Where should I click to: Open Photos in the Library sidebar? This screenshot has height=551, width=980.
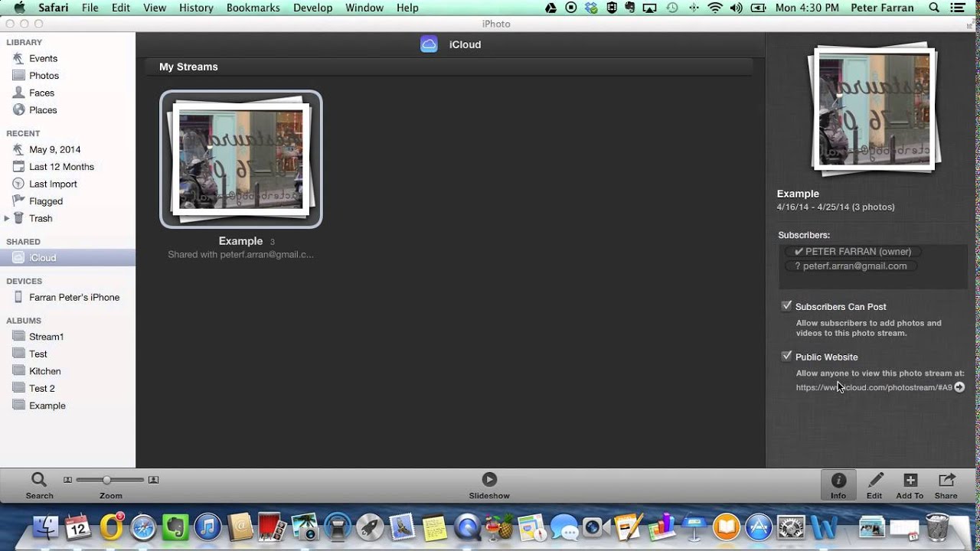pyautogui.click(x=44, y=76)
